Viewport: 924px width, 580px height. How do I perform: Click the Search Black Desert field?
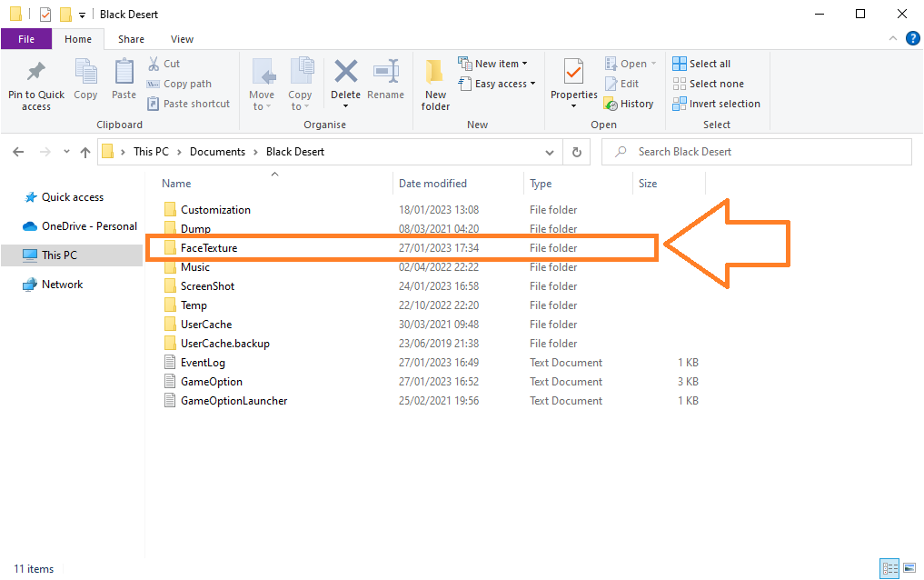coord(757,152)
